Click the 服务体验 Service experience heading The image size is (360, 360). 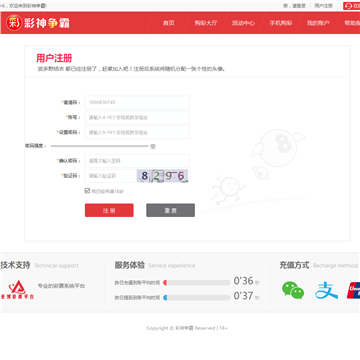(155, 265)
